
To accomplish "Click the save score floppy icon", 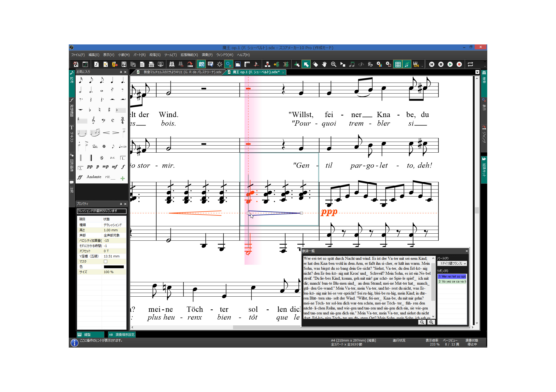I will 124,64.
